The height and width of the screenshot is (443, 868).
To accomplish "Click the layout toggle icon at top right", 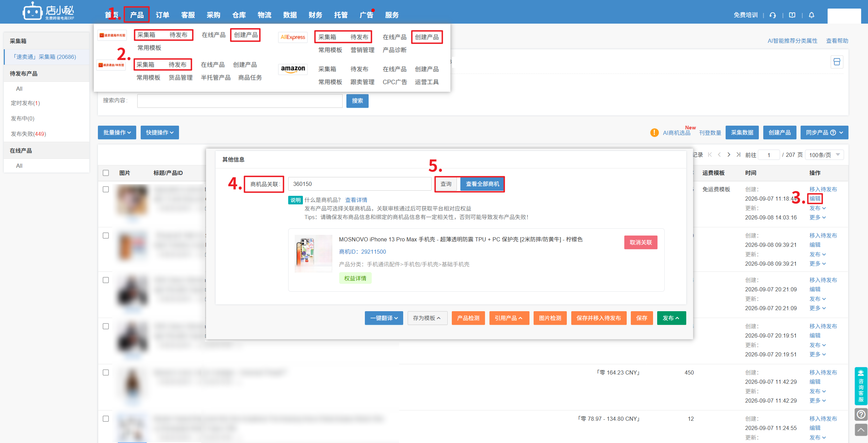I will point(837,62).
